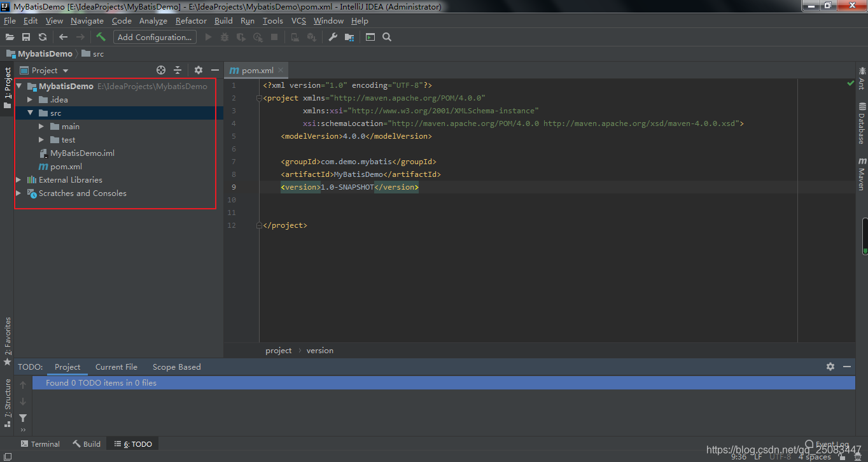
Task: Click the 4 spaces indent status
Action: pos(815,456)
